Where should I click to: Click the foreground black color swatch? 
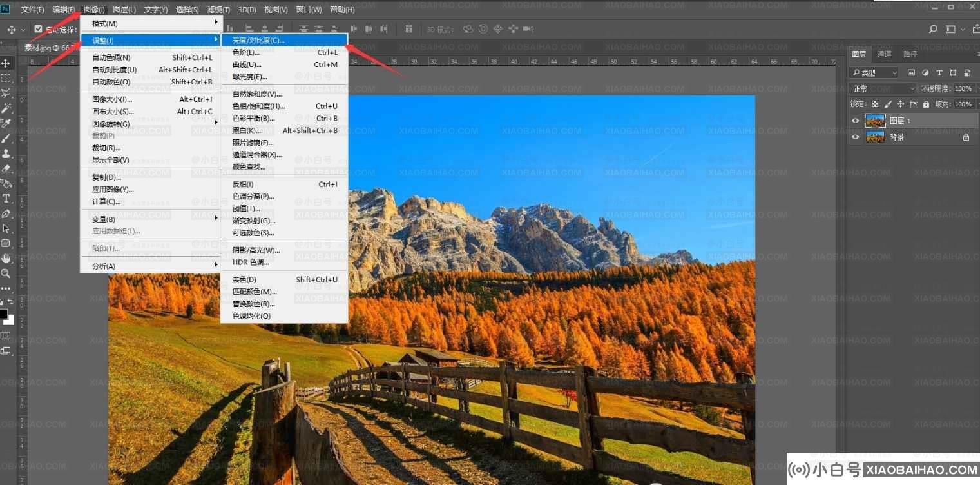[4, 314]
